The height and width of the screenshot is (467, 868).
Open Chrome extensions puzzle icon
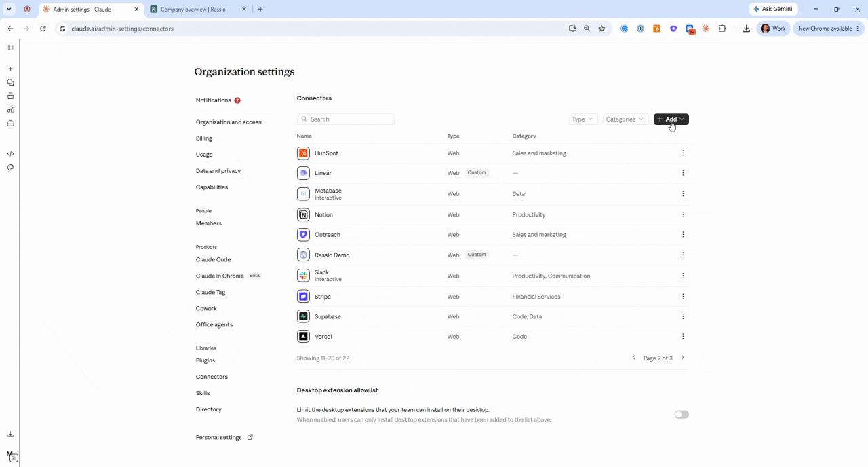(x=722, y=29)
